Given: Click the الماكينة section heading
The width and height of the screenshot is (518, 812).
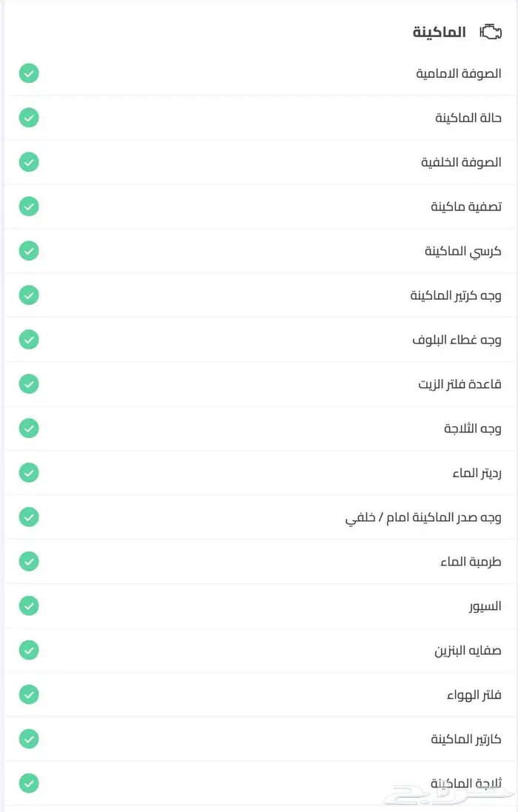Looking at the screenshot, I should point(440,32).
